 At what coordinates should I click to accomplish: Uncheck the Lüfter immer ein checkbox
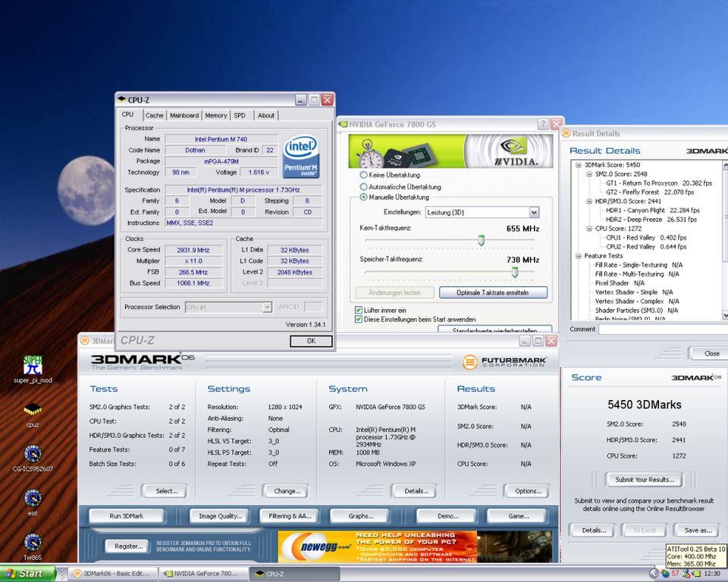click(359, 310)
